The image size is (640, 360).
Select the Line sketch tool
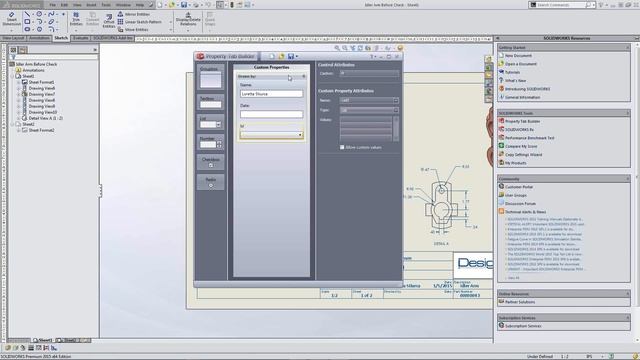pos(27,14)
